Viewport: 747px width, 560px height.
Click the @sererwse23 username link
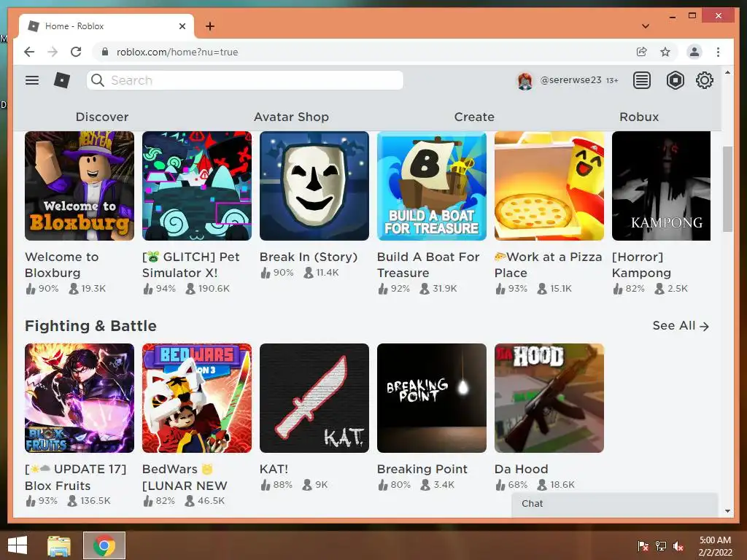tap(570, 80)
